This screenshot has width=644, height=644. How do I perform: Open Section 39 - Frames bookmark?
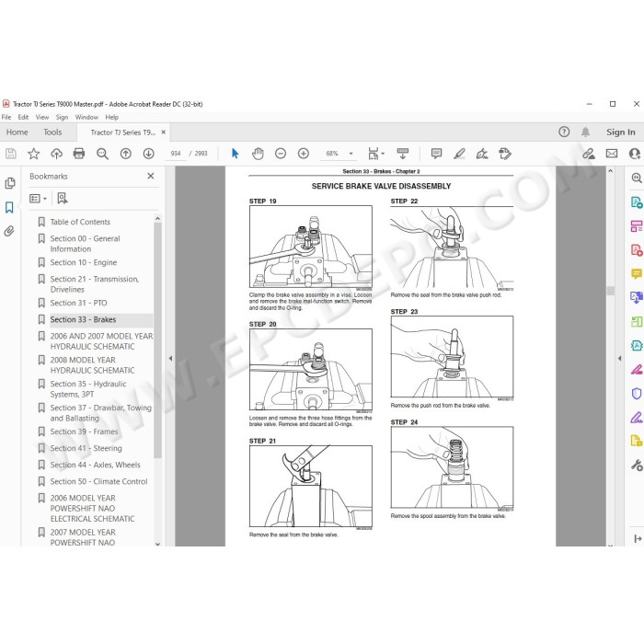click(84, 431)
